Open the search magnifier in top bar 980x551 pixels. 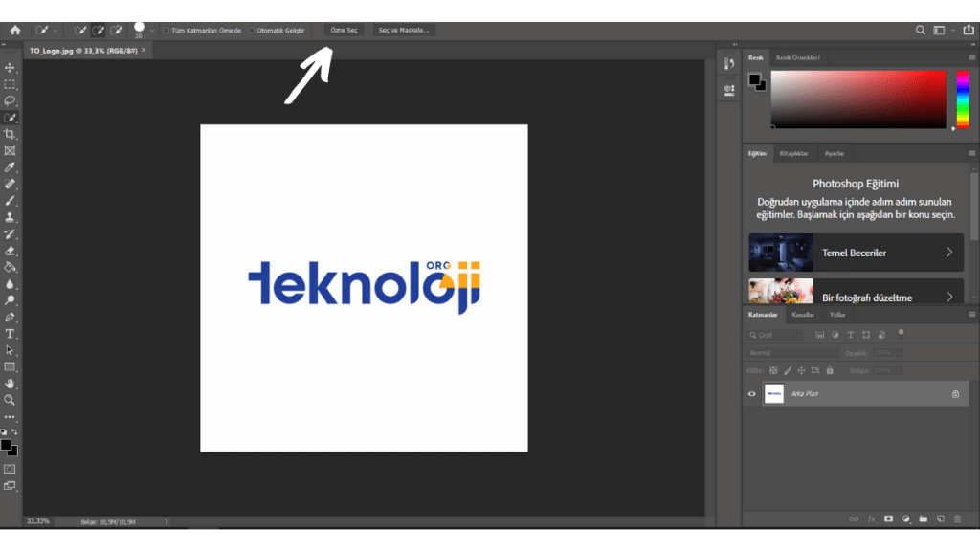920,30
